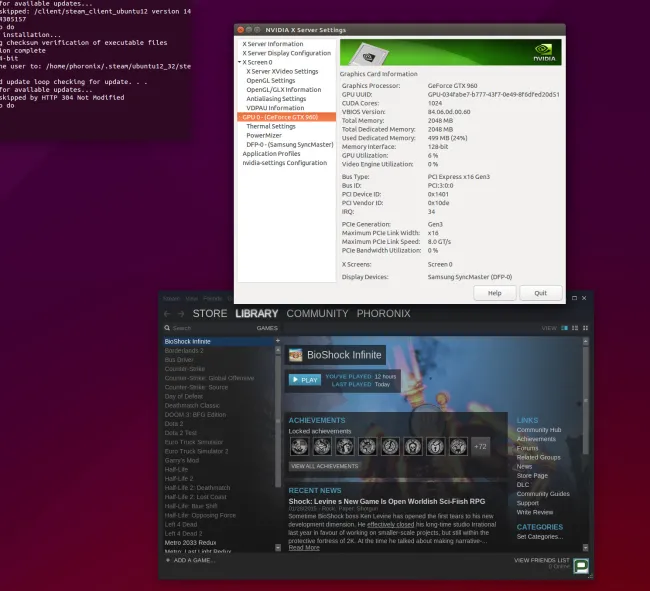The width and height of the screenshot is (650, 591).
Task: Close the NVIDIA X Server Settings window
Action: (240, 30)
